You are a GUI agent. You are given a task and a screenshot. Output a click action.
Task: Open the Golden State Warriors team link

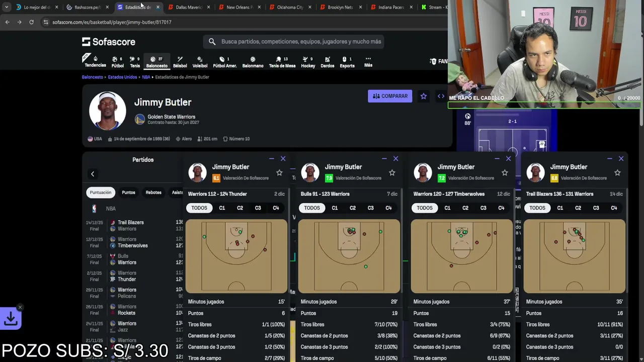[171, 117]
